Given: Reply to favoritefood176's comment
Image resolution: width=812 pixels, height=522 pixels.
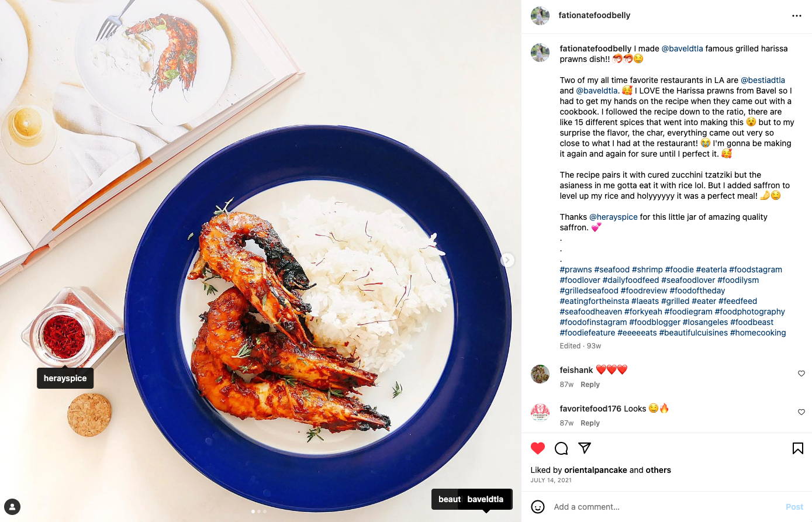Looking at the screenshot, I should [590, 423].
